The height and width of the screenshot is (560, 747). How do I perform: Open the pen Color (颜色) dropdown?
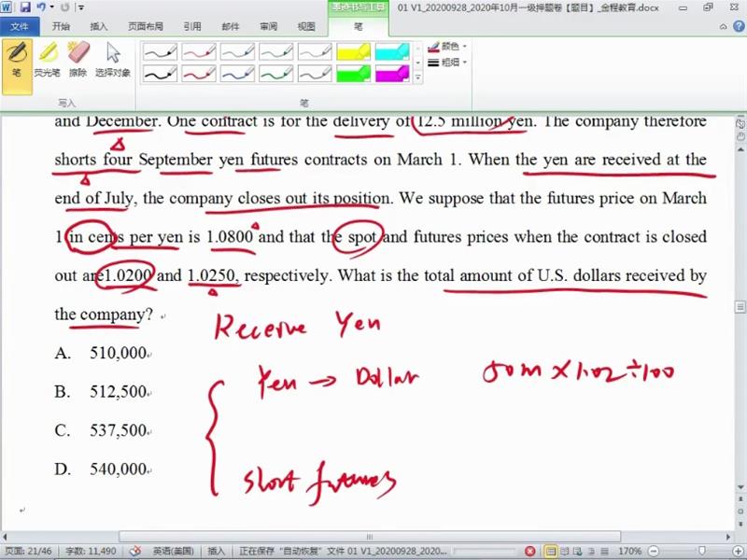(x=447, y=46)
